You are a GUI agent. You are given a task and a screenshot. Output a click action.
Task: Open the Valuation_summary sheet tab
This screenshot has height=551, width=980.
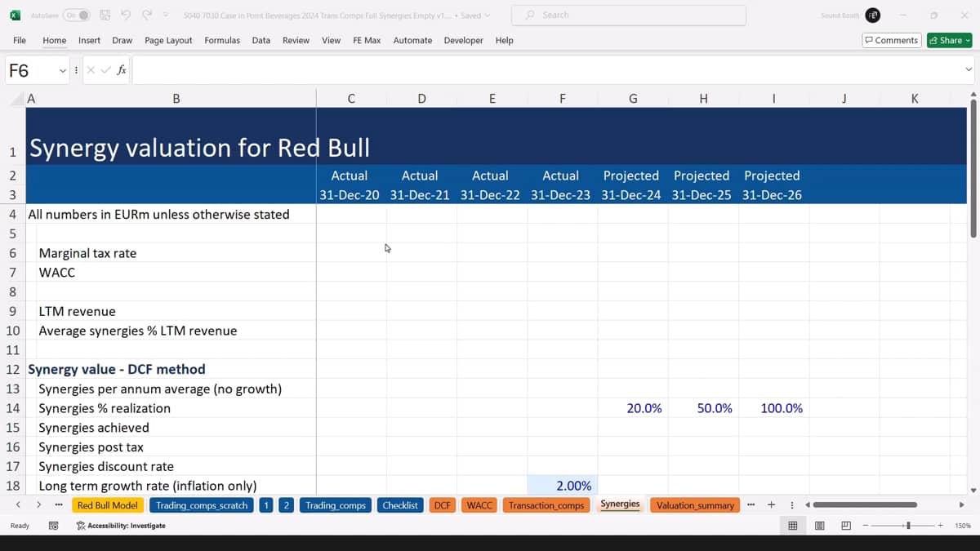coord(695,505)
